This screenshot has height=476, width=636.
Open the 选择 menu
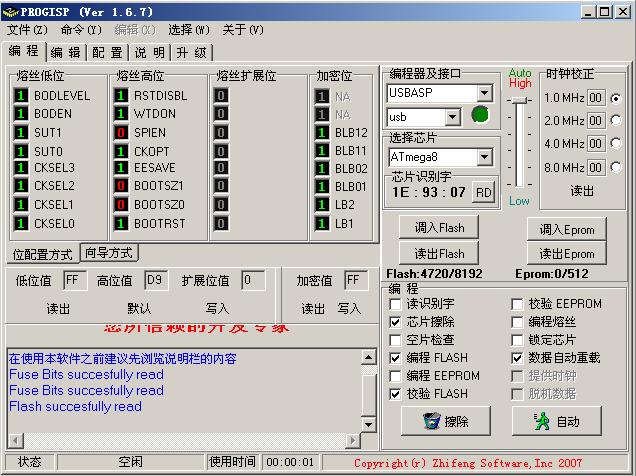point(189,30)
